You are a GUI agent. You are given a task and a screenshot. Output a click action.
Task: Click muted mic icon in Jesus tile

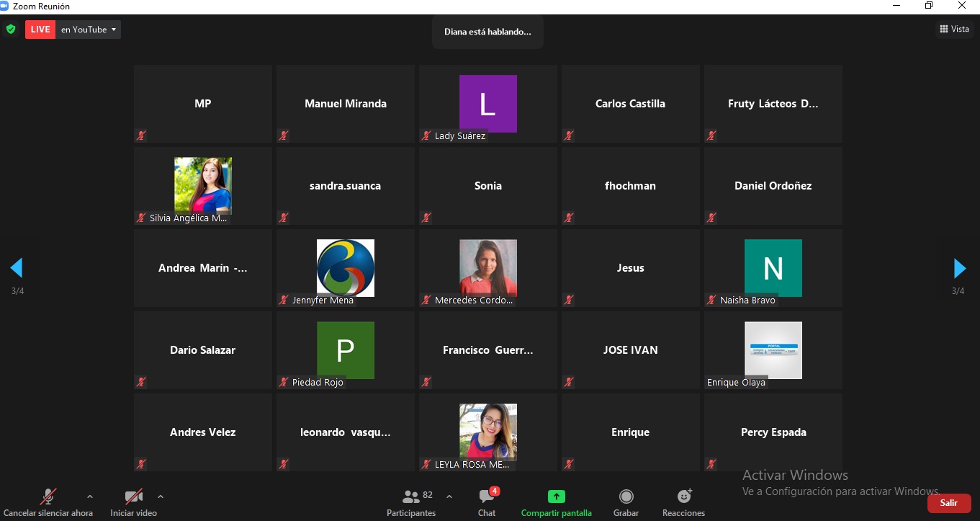tap(570, 300)
